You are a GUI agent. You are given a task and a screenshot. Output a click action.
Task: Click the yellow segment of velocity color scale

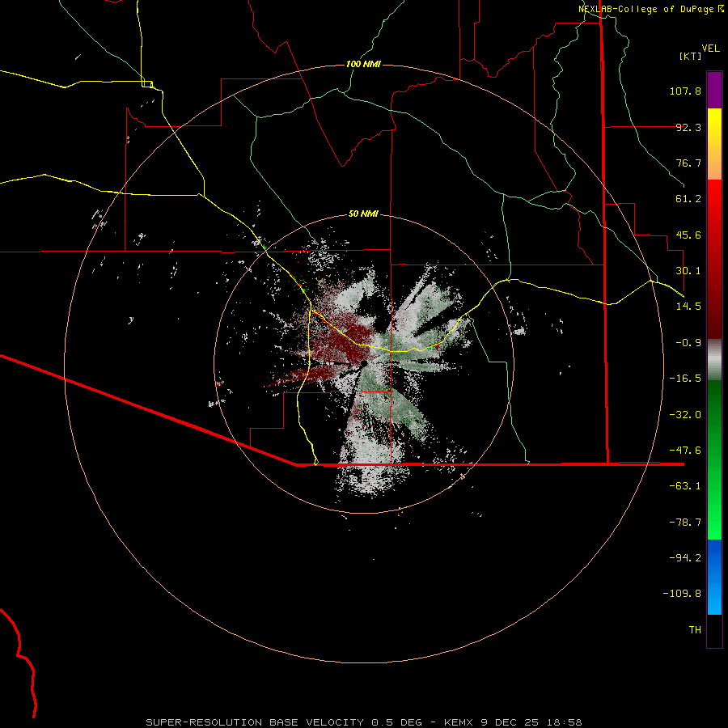click(x=714, y=144)
